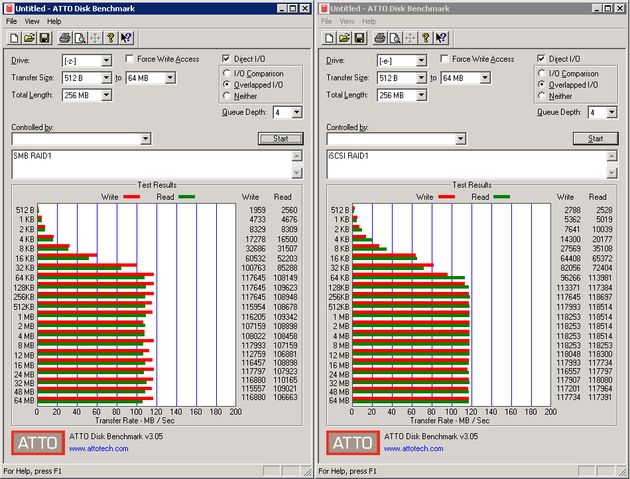The width and height of the screenshot is (630, 479).
Task: Select I/O Comparison radio in right window
Action: tap(542, 74)
